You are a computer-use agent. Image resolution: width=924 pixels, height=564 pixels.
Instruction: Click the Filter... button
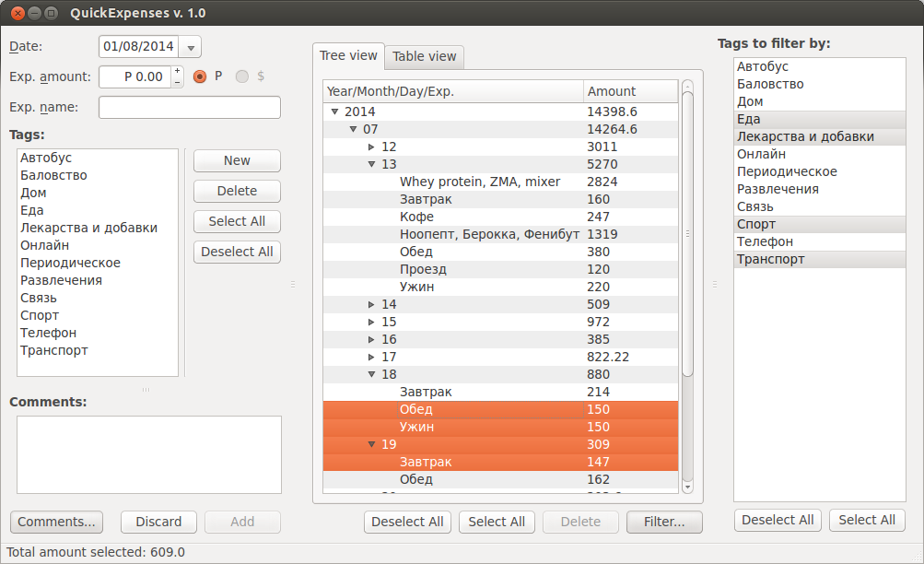coord(664,523)
